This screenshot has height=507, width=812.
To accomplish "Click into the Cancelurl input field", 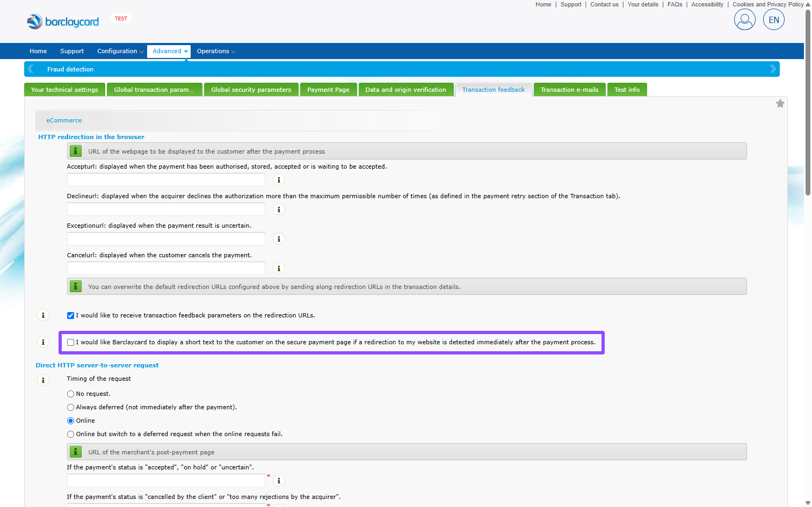I will tap(166, 269).
